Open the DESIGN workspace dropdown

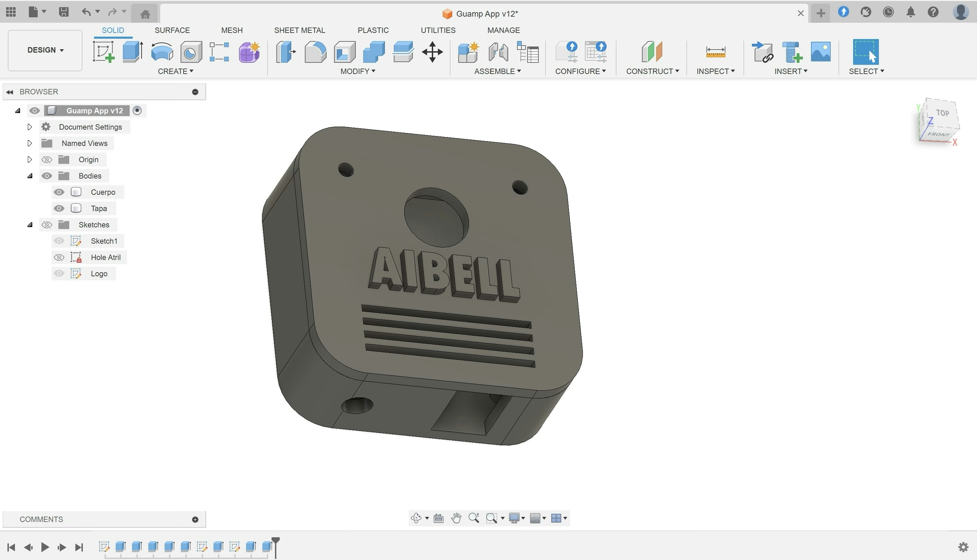tap(45, 50)
